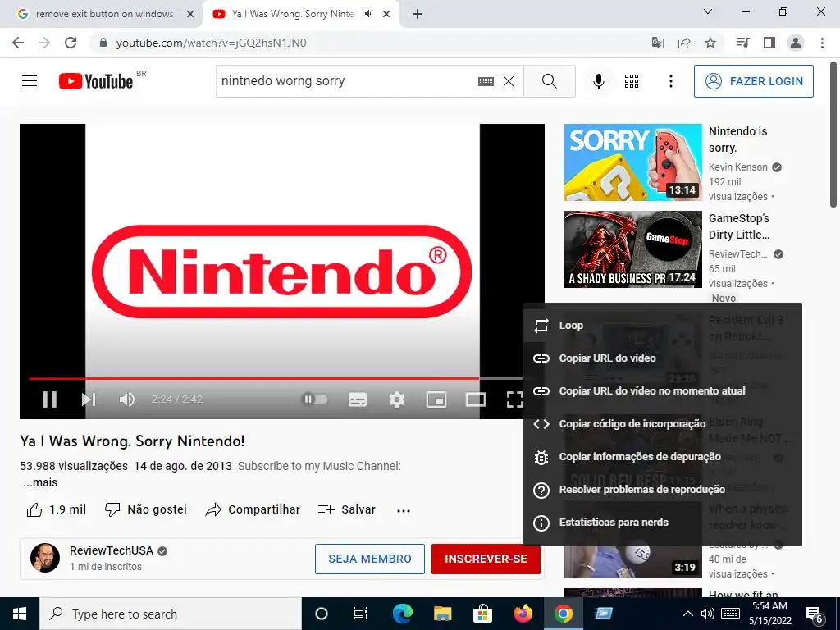Click the YouTube search input field
This screenshot has width=840, height=630.
tap(345, 81)
